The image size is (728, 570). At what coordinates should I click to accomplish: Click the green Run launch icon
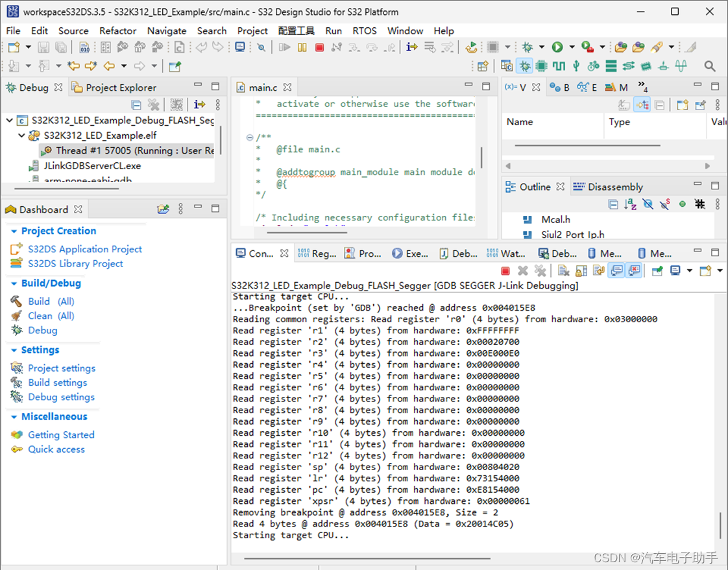(557, 47)
